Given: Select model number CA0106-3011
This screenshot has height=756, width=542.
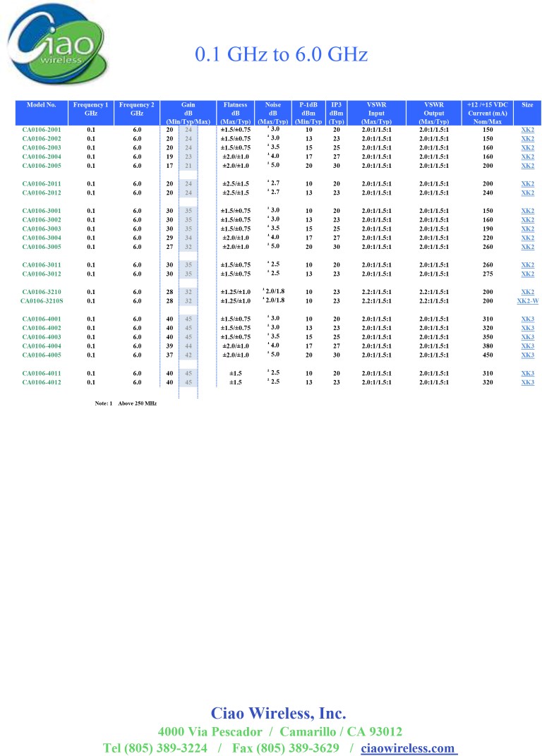Looking at the screenshot, I should tap(42, 265).
